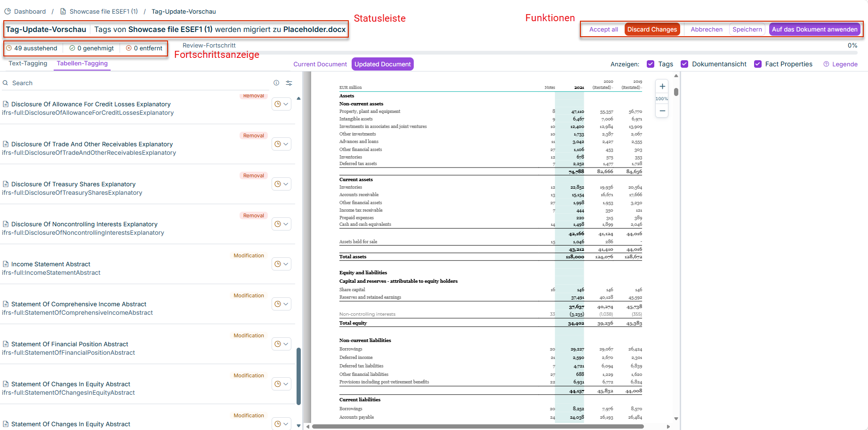Click the Showcase file document icon in breadcrumb
Screen dimensions: 868x430
63,11
